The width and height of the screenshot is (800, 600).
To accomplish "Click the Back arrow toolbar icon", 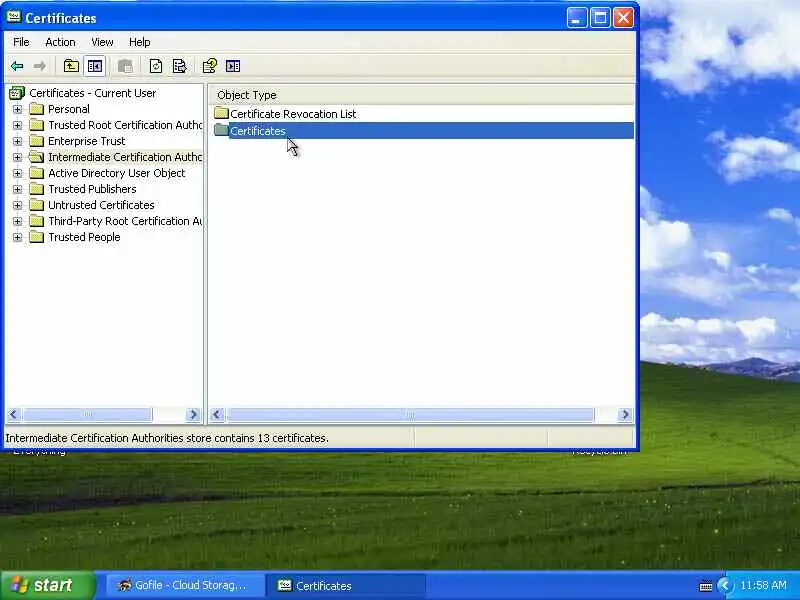I will tap(17, 66).
